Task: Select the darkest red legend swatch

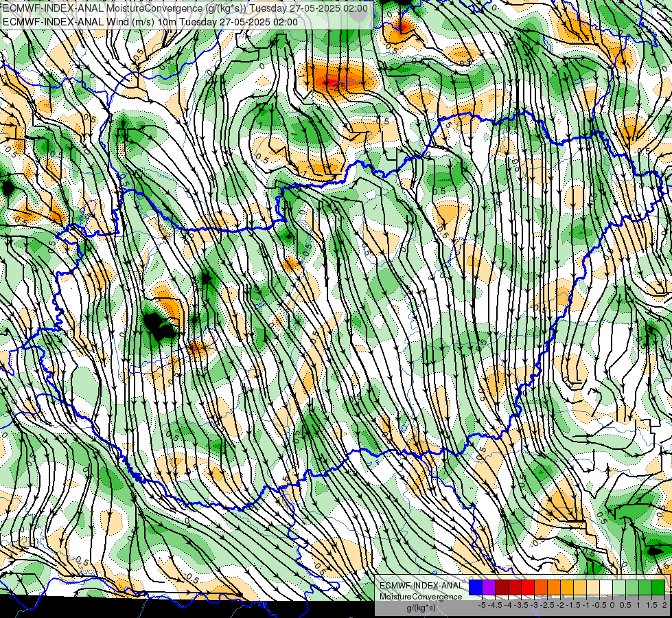Action: pos(502,588)
